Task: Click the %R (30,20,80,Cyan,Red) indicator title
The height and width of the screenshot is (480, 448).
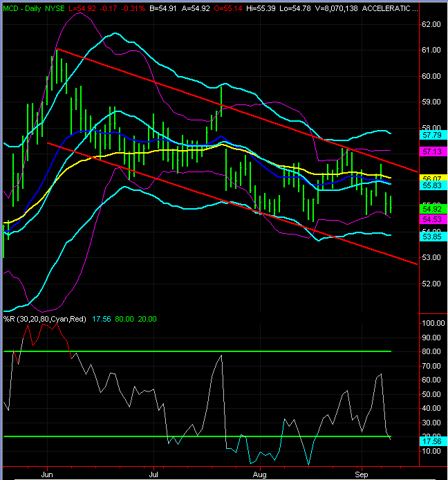Action: click(44, 319)
